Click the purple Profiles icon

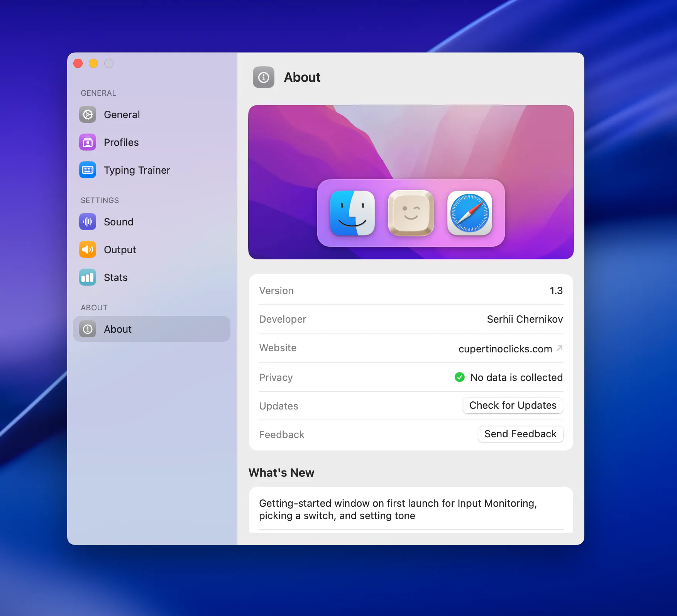tap(88, 142)
